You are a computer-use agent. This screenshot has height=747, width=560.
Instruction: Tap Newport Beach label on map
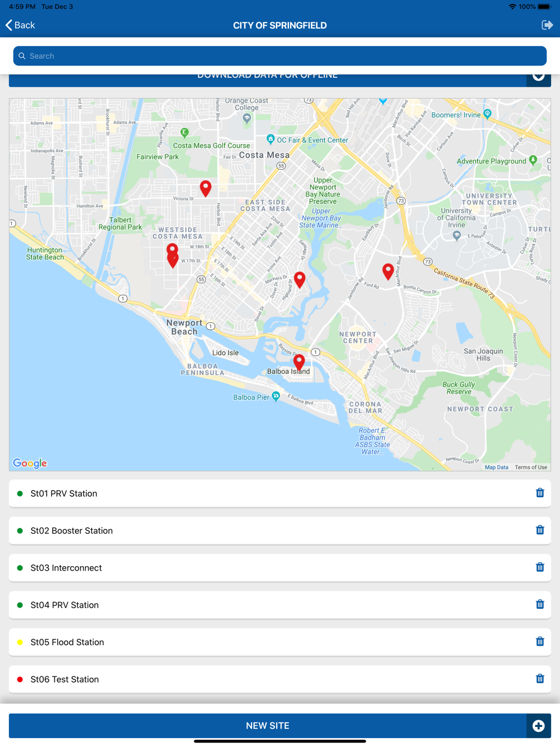184,327
